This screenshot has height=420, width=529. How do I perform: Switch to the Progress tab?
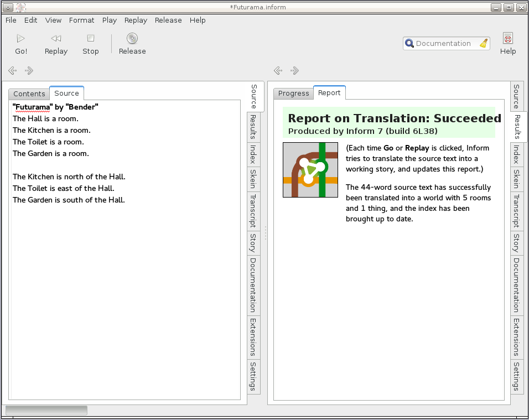(x=293, y=93)
